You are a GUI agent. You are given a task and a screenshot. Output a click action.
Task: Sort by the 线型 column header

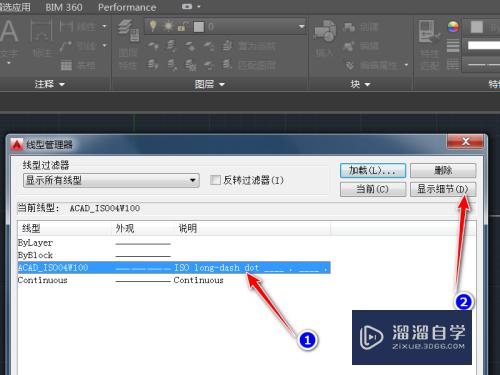64,228
